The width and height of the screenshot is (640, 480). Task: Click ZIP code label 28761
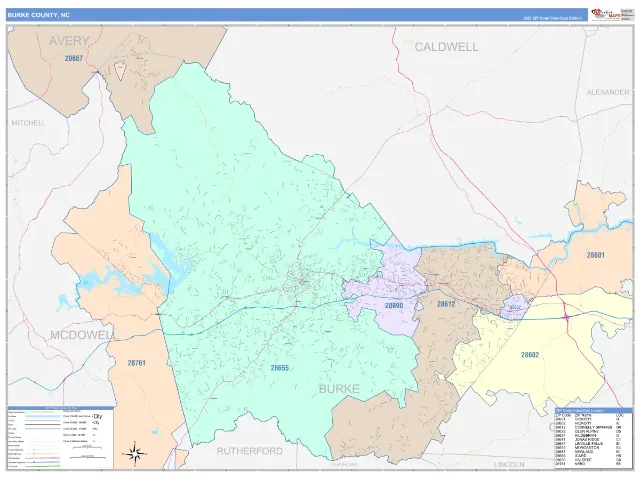[x=136, y=363]
